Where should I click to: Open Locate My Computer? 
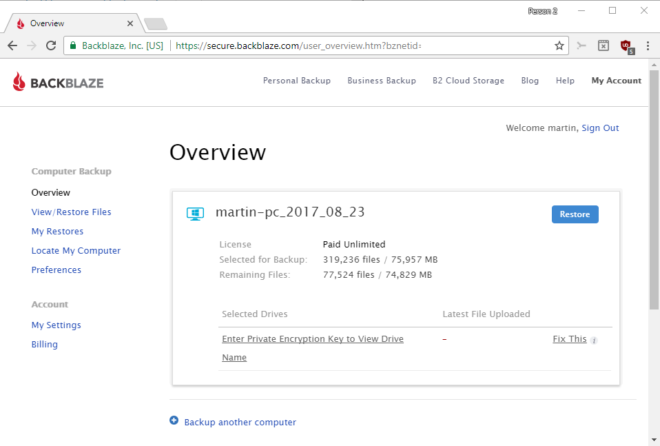click(x=76, y=251)
